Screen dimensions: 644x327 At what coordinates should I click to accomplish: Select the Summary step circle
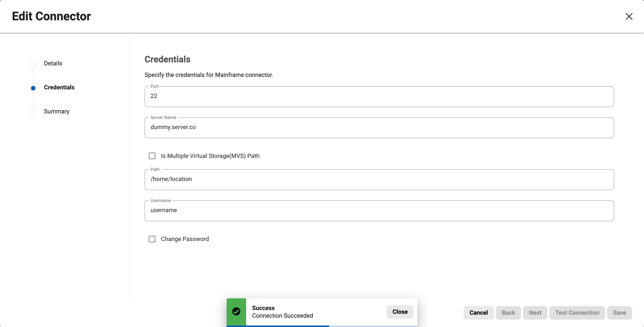pos(33,112)
